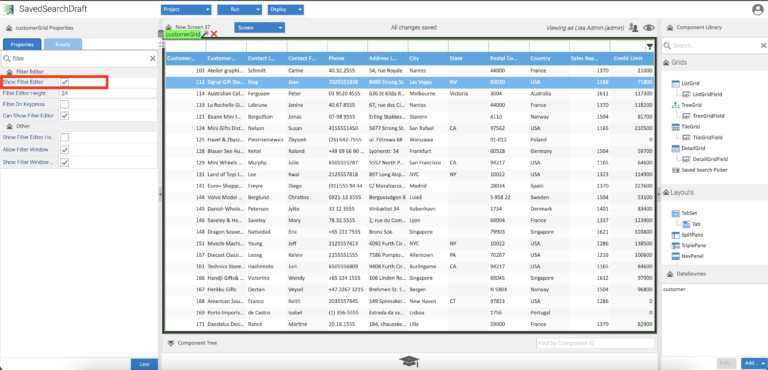Viewport: 768px width, 370px height.
Task: Select the ListGrid component icon
Action: [x=675, y=84]
